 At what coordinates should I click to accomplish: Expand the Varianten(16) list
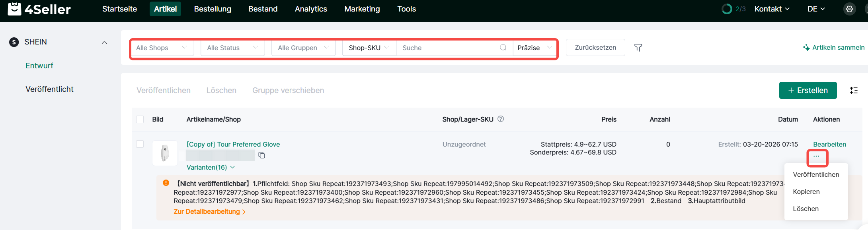coord(211,167)
